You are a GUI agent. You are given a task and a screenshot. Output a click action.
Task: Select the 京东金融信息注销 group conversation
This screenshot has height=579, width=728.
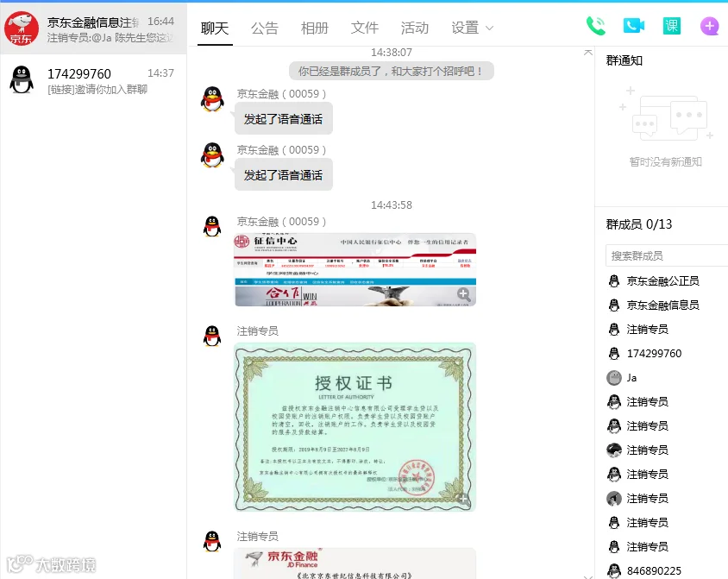(x=93, y=28)
